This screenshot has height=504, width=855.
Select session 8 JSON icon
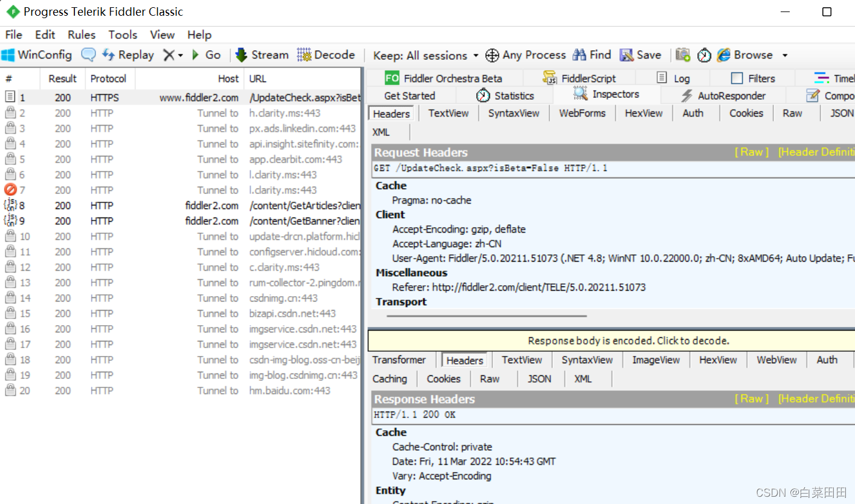click(x=10, y=205)
